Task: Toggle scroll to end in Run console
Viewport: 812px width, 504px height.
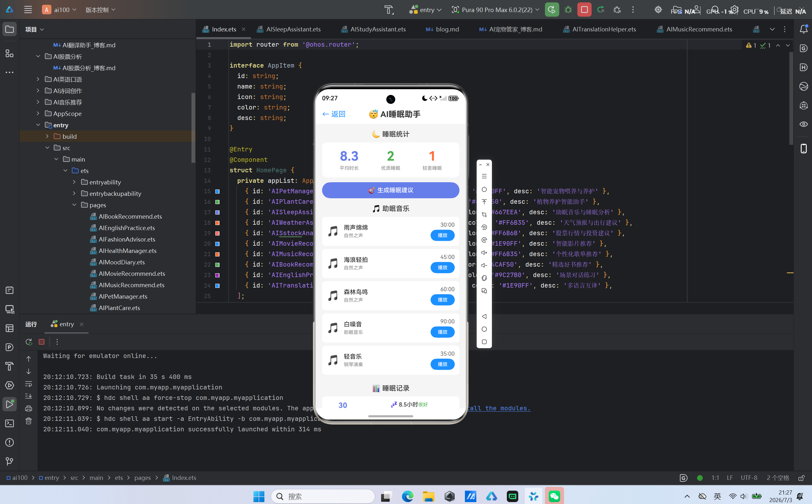Action: coord(29,396)
